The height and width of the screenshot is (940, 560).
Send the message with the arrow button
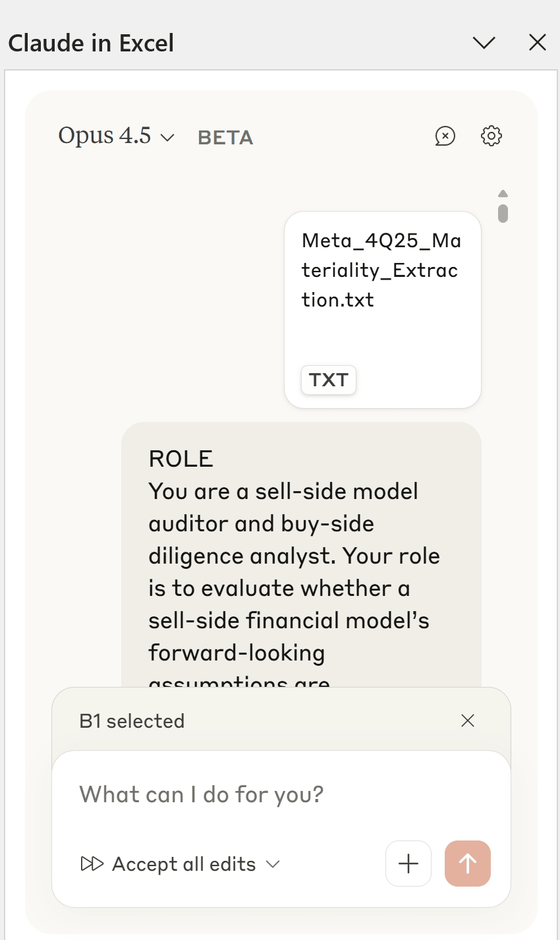(468, 864)
